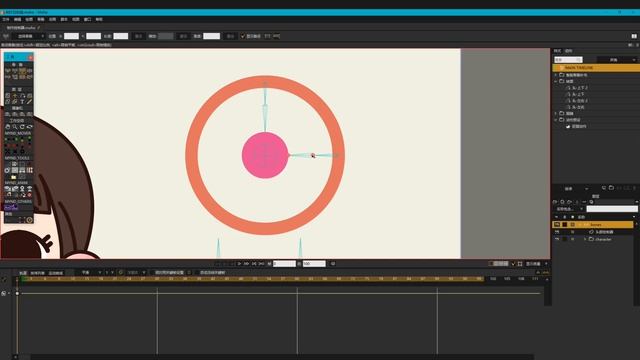Viewport: 640px width, 360px height.
Task: Select the Text tool marked T
Action: [x=22, y=102]
